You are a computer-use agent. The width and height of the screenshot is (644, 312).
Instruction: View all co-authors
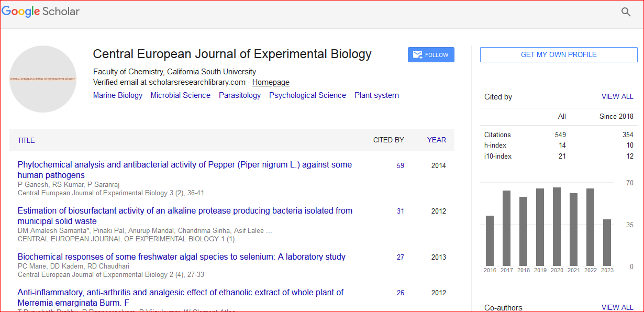coord(617,308)
